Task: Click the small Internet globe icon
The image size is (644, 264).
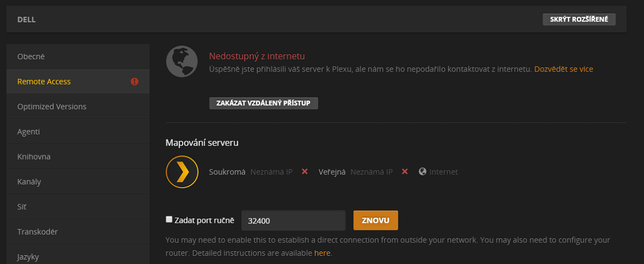Action: coord(422,172)
